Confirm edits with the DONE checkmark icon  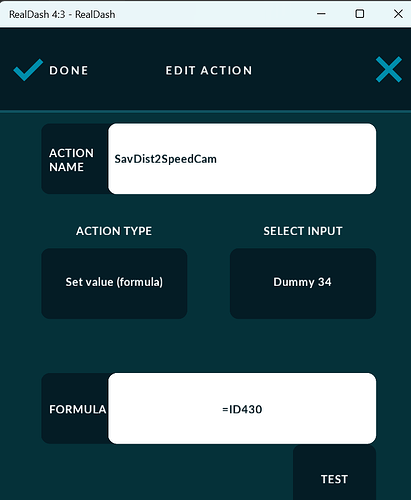[28, 70]
